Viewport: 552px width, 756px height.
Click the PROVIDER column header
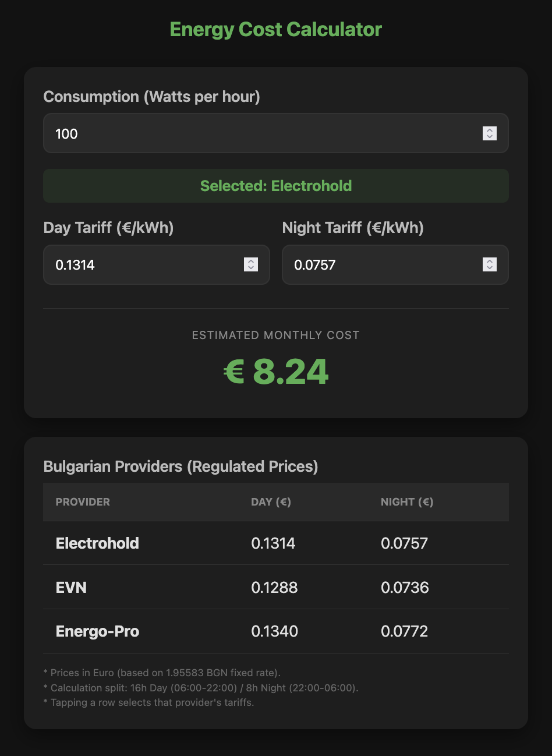pos(83,502)
